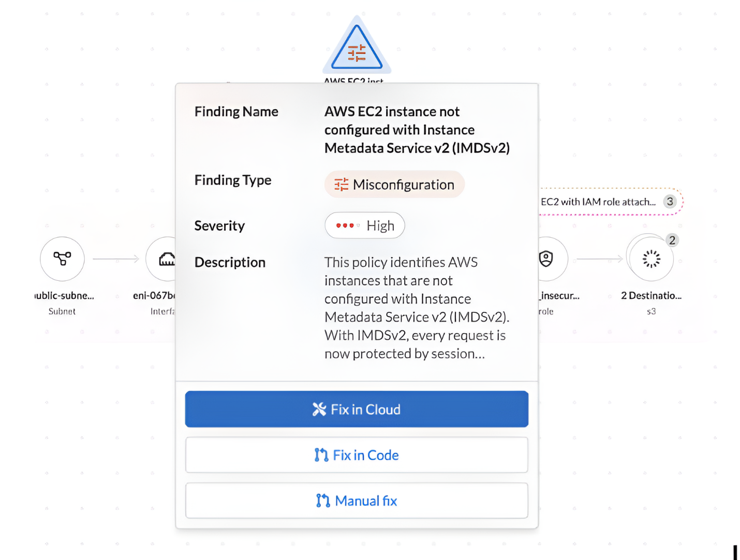The height and width of the screenshot is (560, 740).
Task: Click the branch icon on Manual fix
Action: pos(321,500)
